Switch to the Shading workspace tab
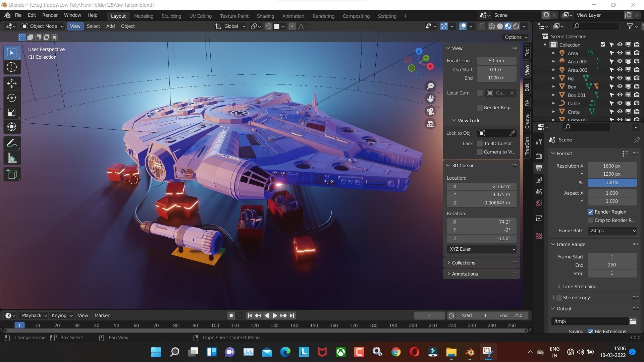The height and width of the screenshot is (362, 644). coord(265,16)
